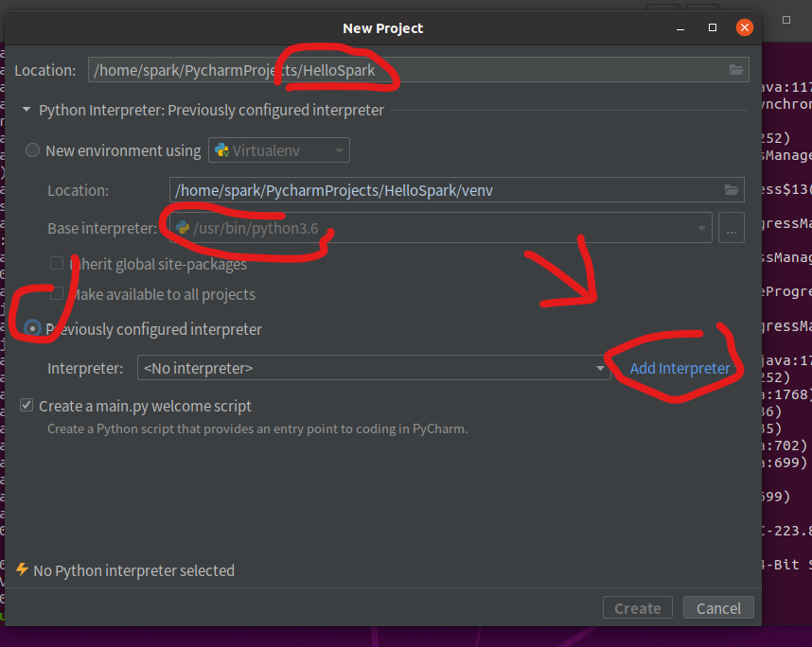Click the folder browse icon in project Location field
This screenshot has width=812, height=647.
coord(736,69)
